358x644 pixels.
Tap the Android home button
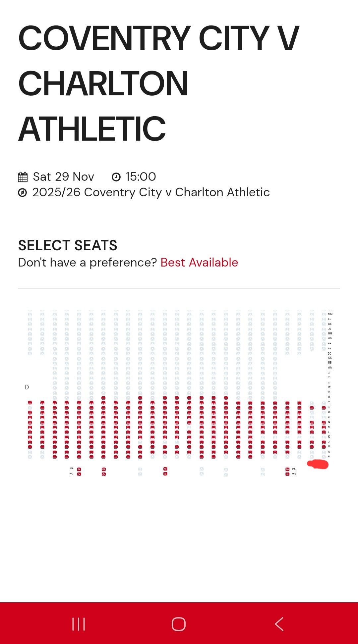pos(179,624)
